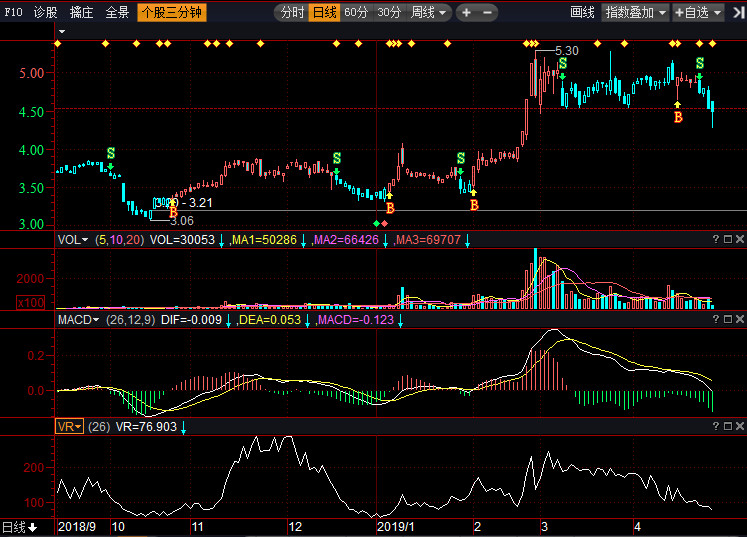Switch to 30分 period chart

(389, 12)
